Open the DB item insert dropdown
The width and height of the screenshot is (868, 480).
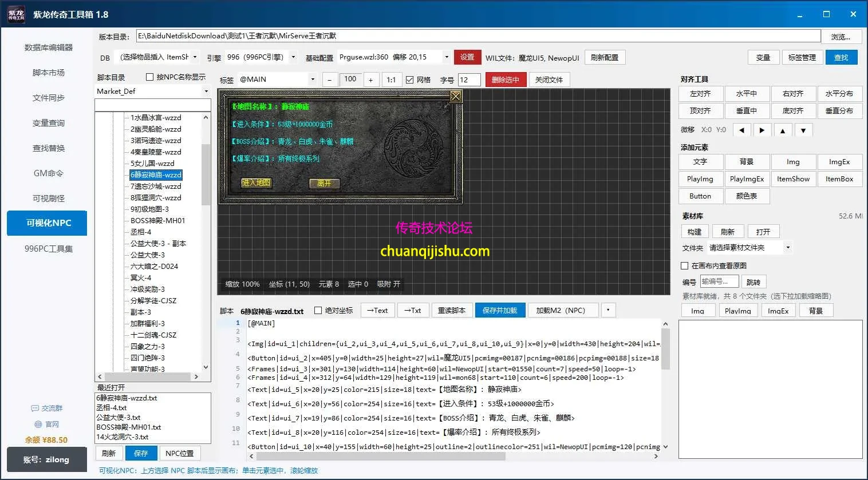[159, 57]
